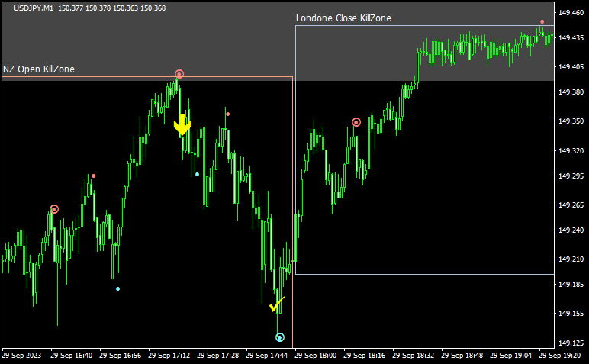Click the small blue dot below the yellow arrow

(197, 174)
